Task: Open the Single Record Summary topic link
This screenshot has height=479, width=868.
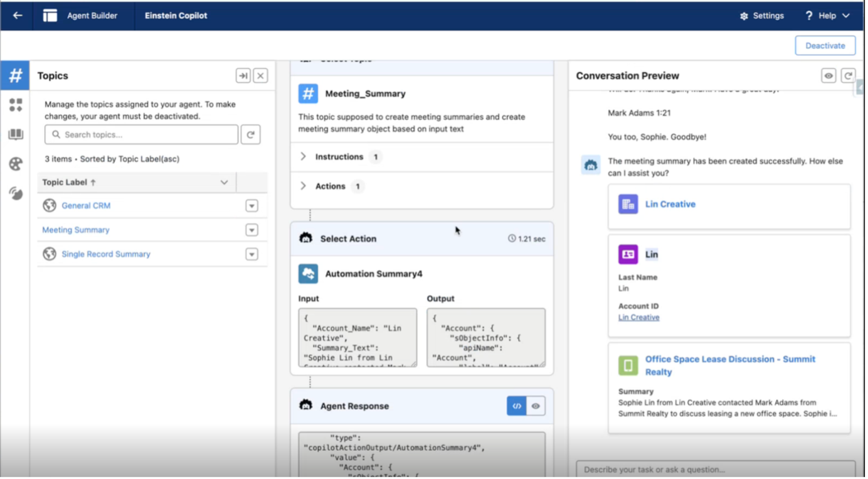Action: [106, 255]
